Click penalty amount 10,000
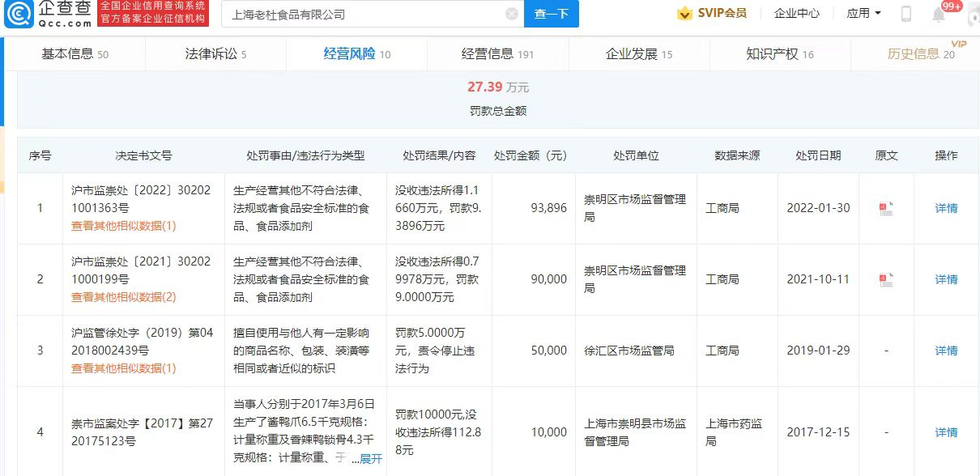 click(548, 432)
